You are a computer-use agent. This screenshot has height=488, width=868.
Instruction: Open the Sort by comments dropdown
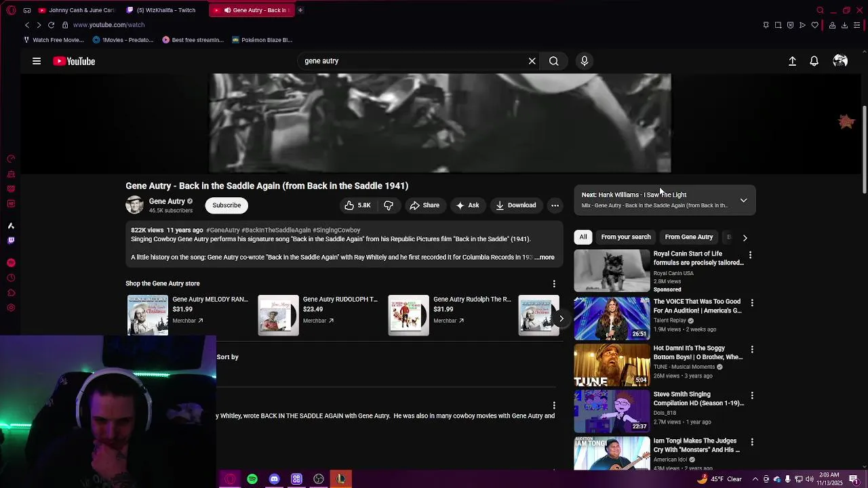click(228, 357)
